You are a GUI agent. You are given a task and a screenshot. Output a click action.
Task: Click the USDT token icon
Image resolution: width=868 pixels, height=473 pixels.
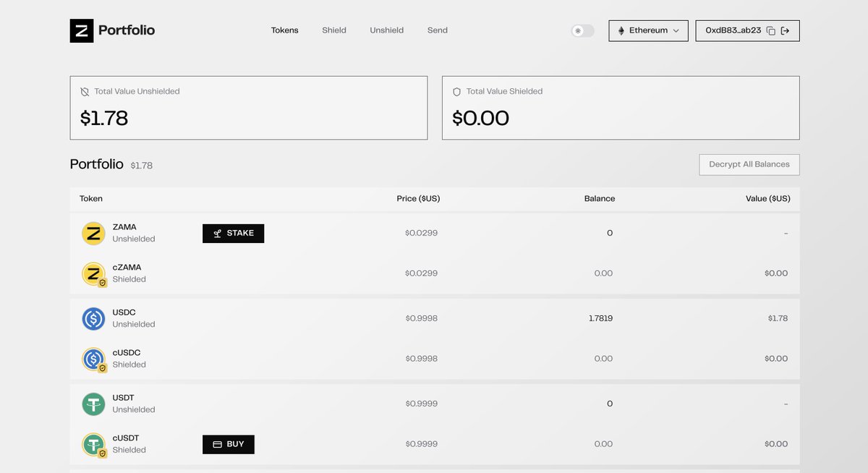point(93,404)
